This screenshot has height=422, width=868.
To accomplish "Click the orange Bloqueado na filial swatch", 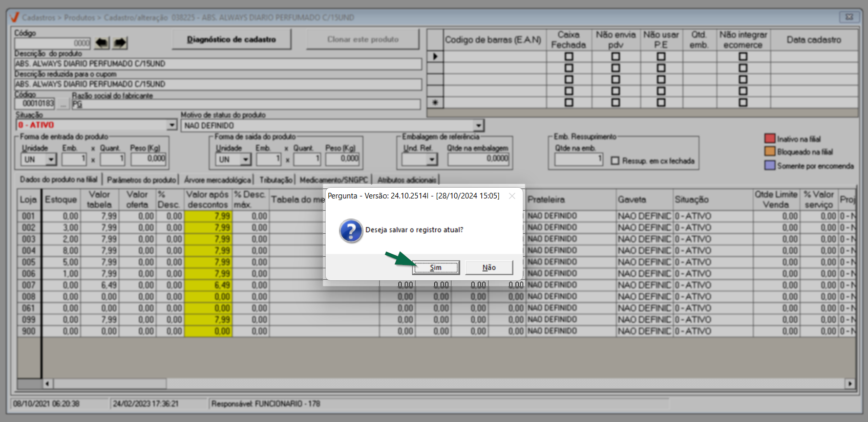I will pos(770,151).
